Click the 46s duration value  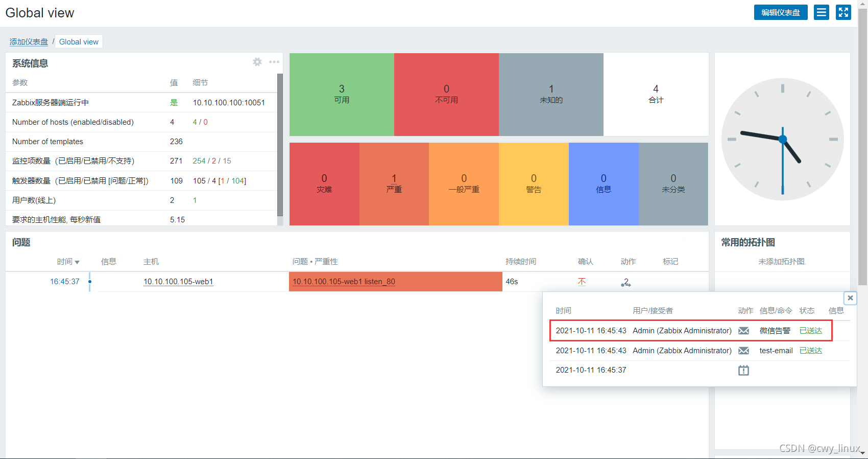(512, 282)
